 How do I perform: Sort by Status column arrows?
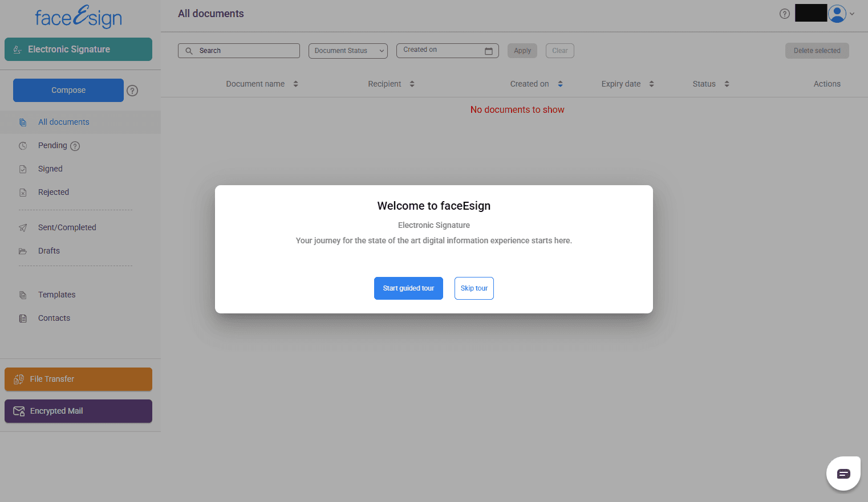[727, 84]
